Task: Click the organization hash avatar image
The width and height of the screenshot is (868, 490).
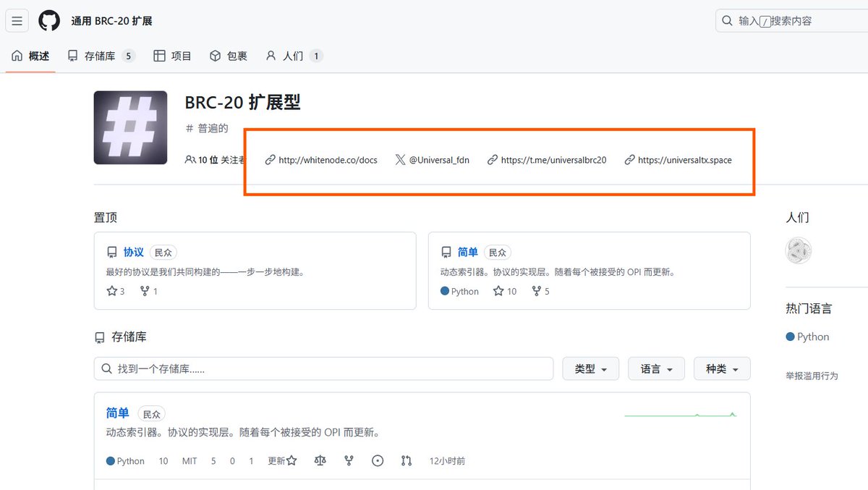Action: 130,127
